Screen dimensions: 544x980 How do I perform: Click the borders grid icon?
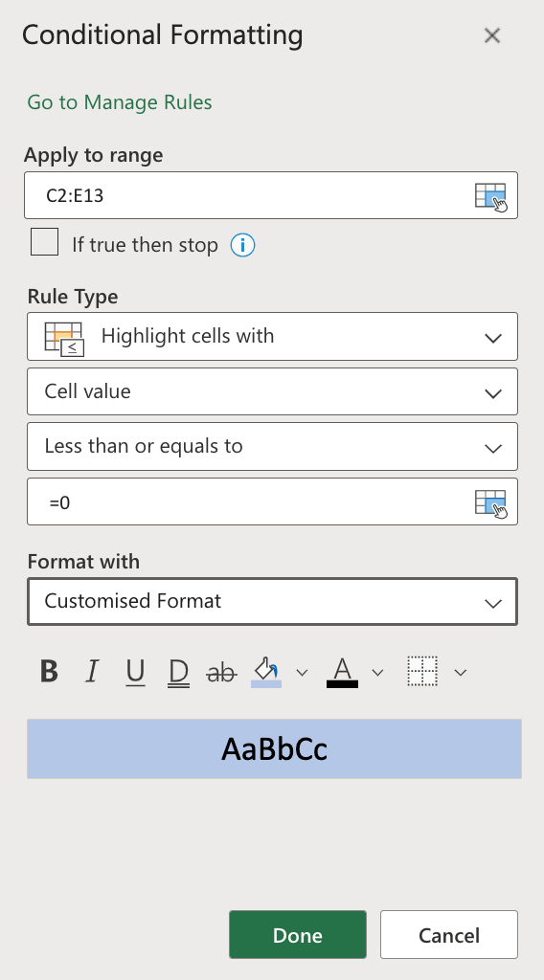[x=422, y=671]
